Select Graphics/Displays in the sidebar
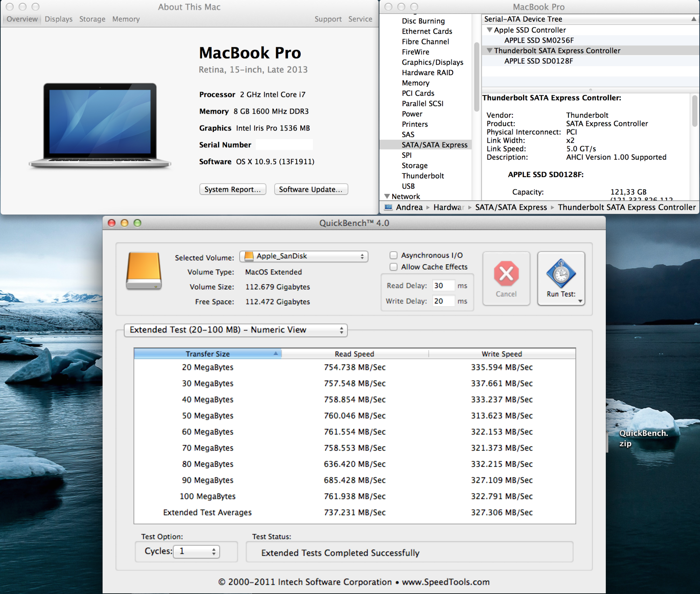The height and width of the screenshot is (594, 700). coord(432,62)
